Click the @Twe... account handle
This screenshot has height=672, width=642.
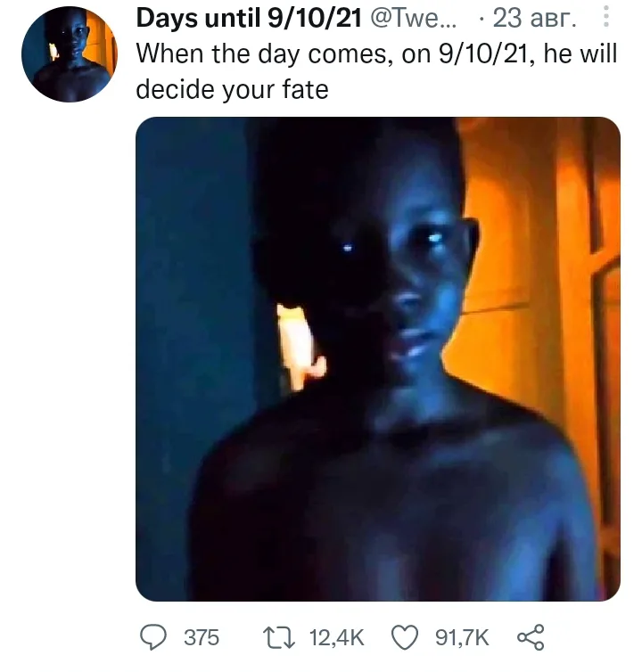coord(413,19)
